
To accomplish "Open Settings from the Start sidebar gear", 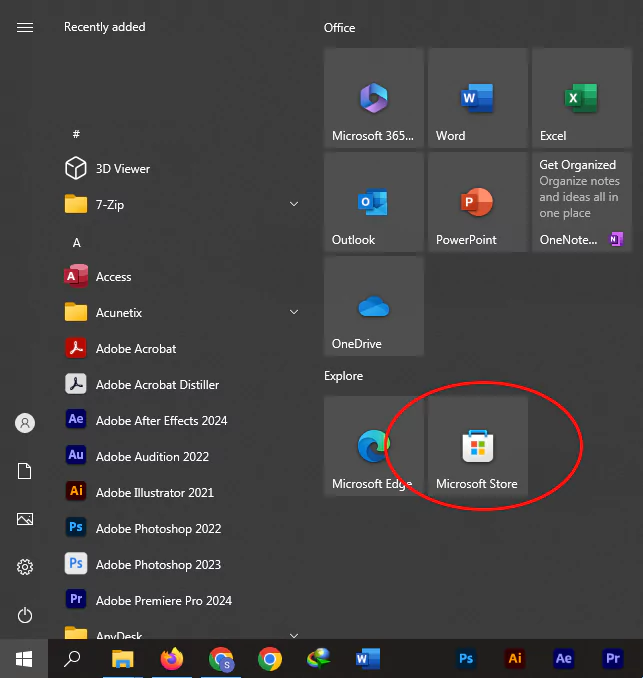I will click(x=25, y=567).
